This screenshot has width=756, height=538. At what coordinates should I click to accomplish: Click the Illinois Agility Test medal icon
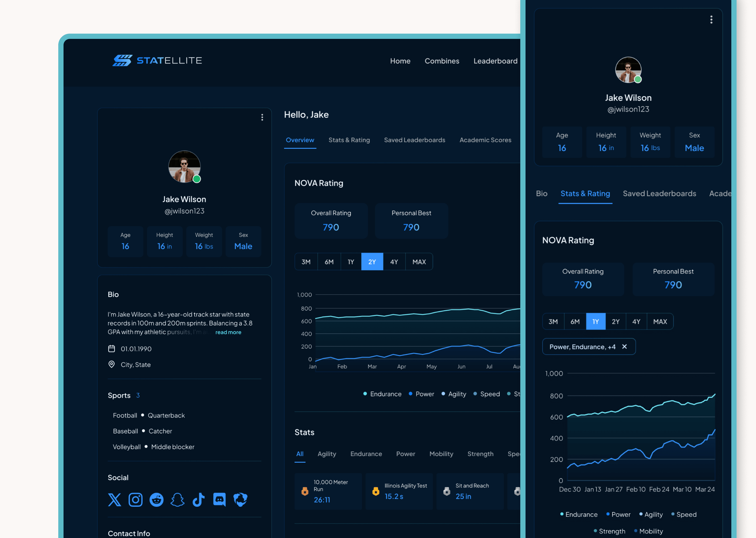(x=376, y=491)
